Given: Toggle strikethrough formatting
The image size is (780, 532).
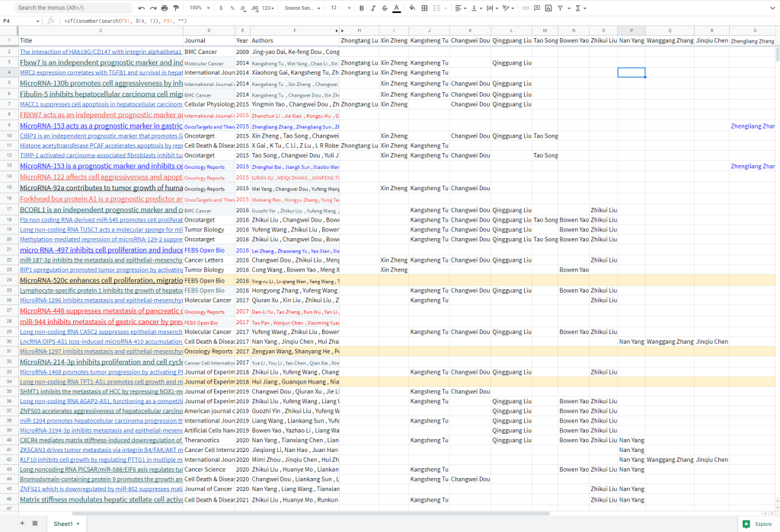Looking at the screenshot, I should [x=384, y=8].
